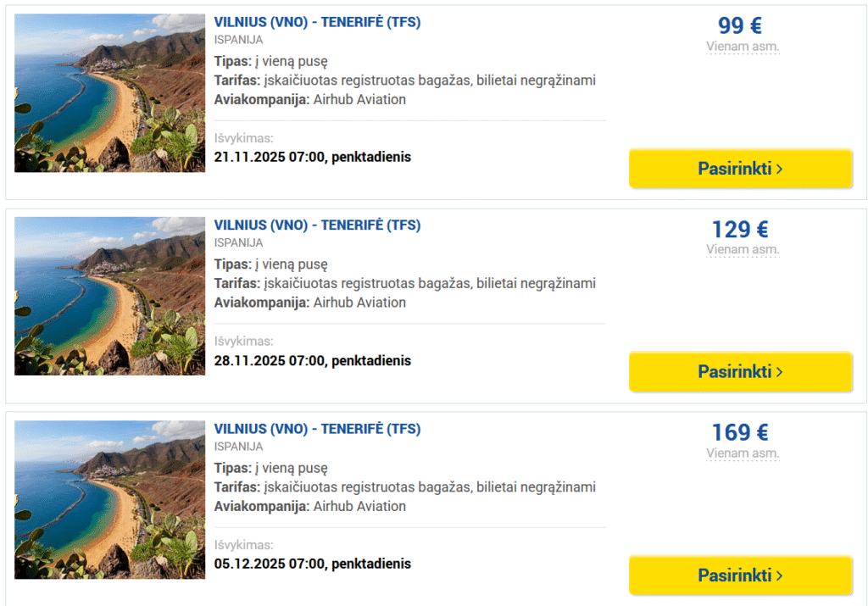868x606 pixels.
Task: Click Tenerife beach photo of 129 € offer
Action: 109,296
